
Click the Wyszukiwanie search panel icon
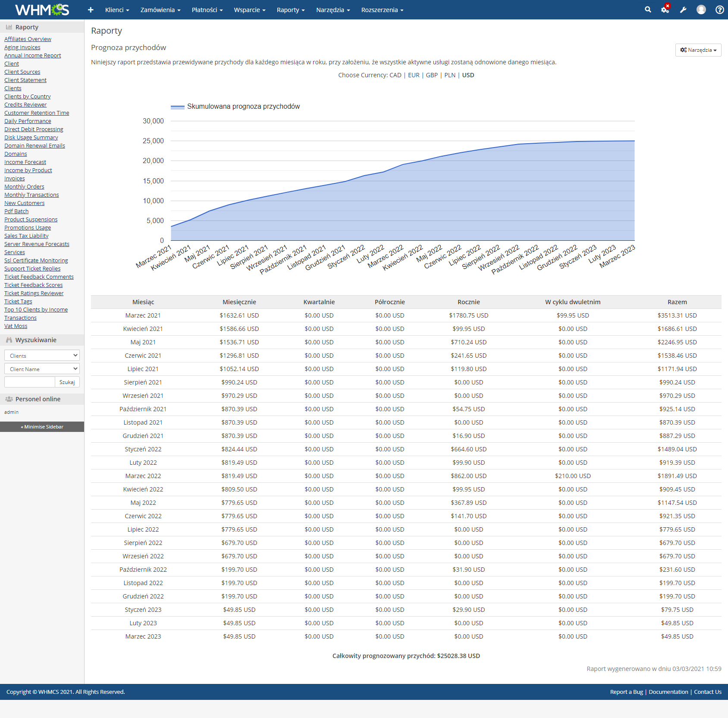(9, 340)
